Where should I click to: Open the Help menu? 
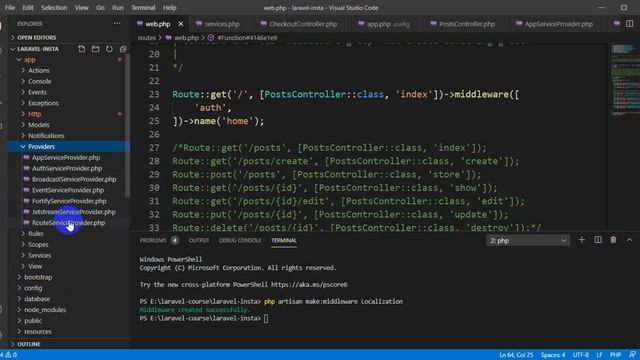(x=169, y=8)
